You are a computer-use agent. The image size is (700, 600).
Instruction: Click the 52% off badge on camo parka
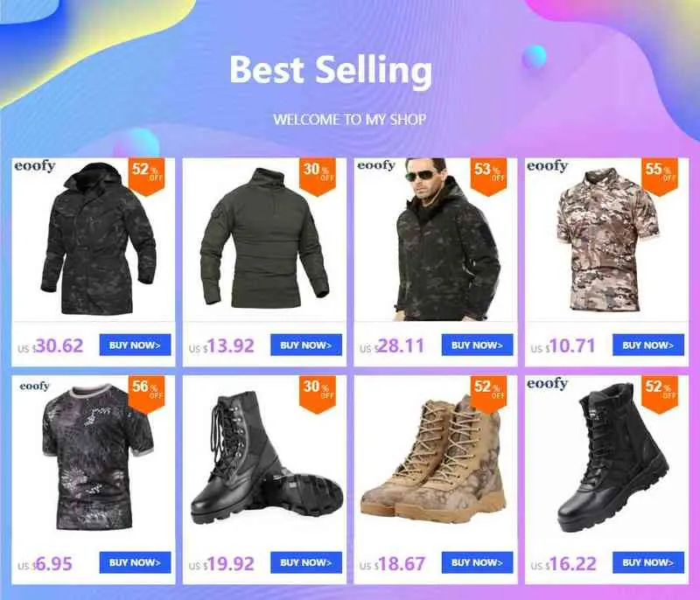(x=146, y=176)
